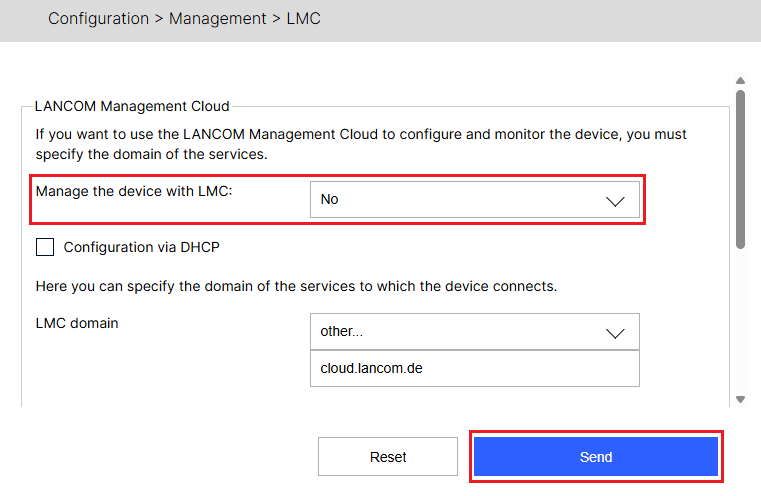The height and width of the screenshot is (496, 761).
Task: Click the chevron arrow beside the 'No' value
Action: point(615,200)
